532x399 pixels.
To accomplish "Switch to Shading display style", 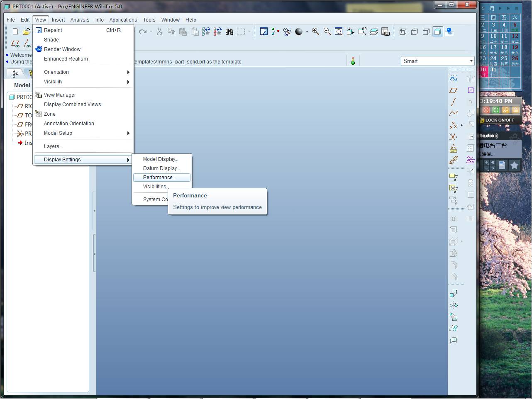I will click(x=437, y=32).
